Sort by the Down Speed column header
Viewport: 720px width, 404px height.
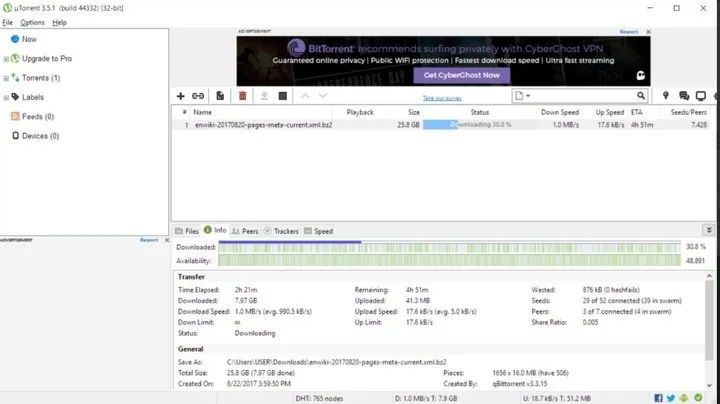pos(560,112)
